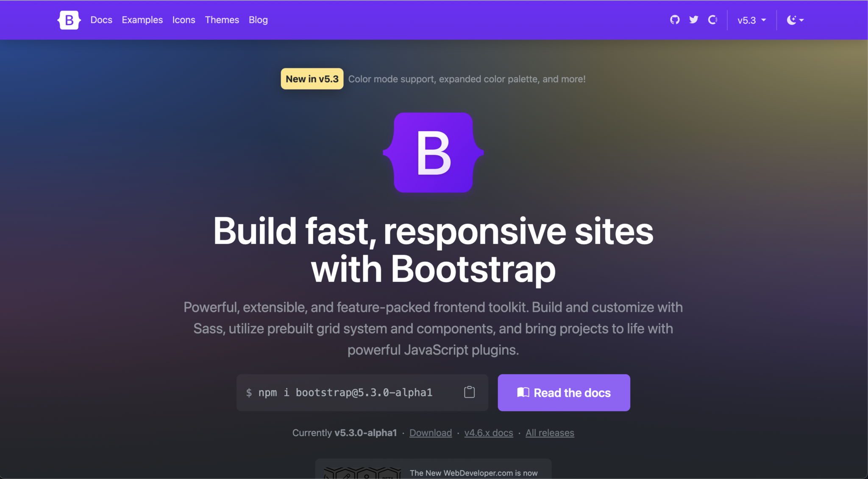Click the Twitter bird icon
The image size is (868, 479).
[x=693, y=20]
